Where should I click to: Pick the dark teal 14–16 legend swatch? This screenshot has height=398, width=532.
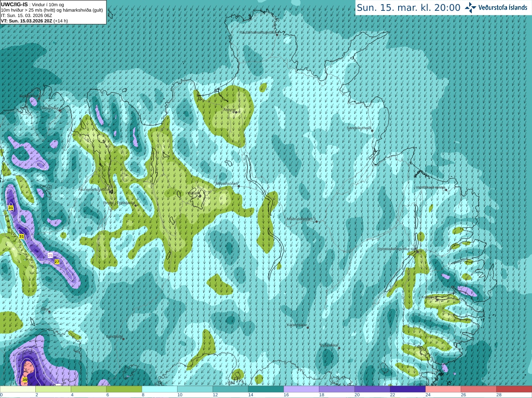coord(266,389)
